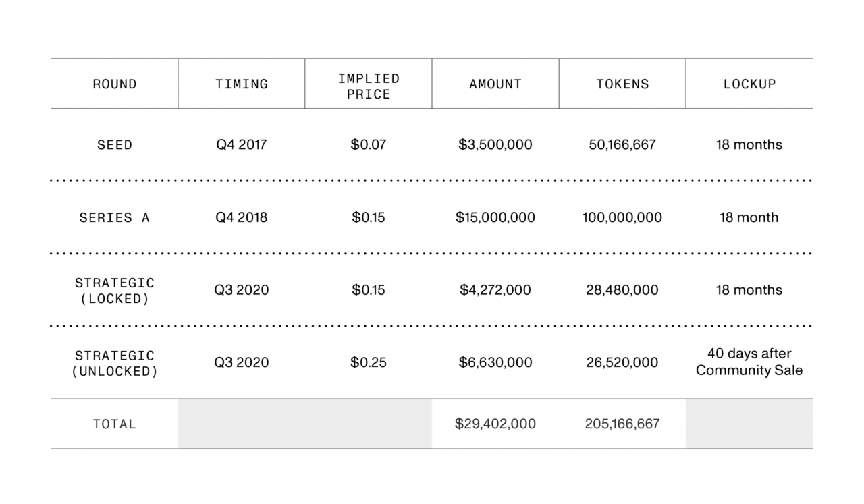Click the AMOUNT column header
Screen dimensions: 864x504
[x=495, y=84]
